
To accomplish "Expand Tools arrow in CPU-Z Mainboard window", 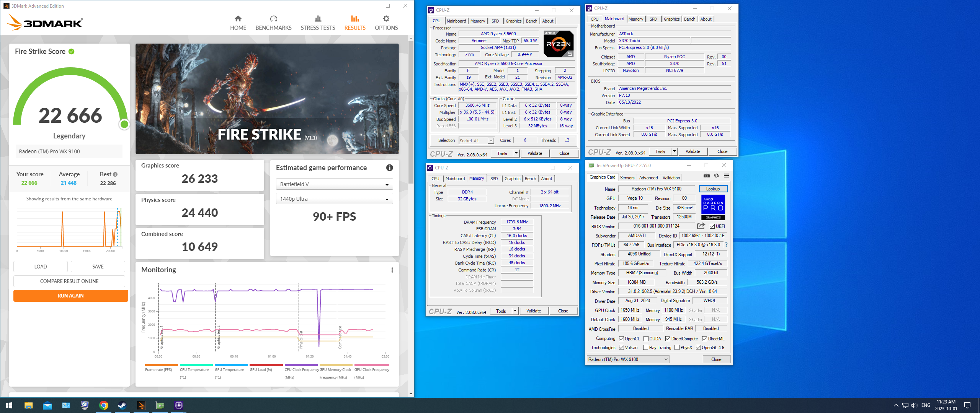I will (674, 151).
